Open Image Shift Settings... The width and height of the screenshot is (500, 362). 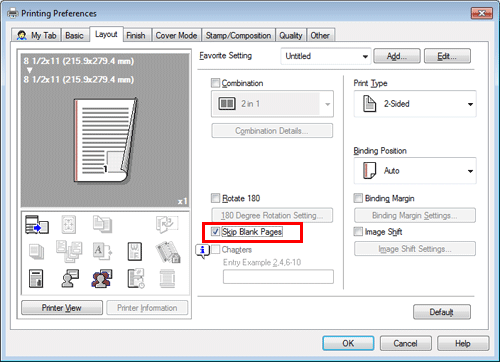[x=415, y=249]
